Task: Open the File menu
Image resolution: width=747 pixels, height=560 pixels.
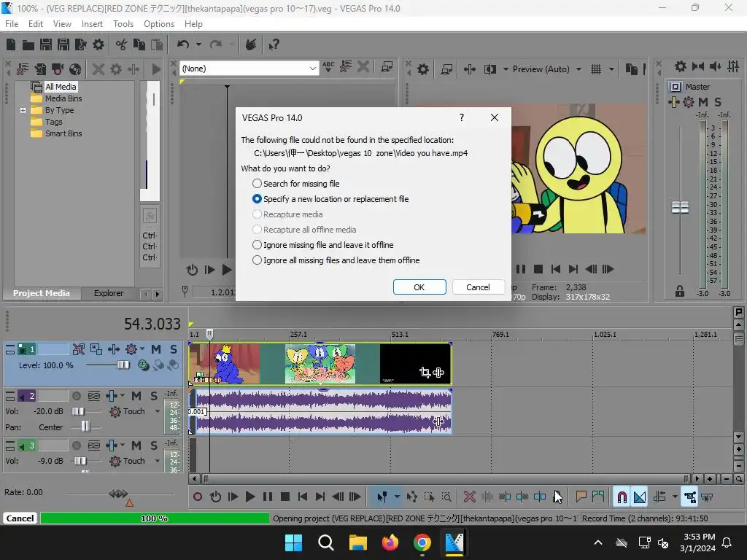Action: point(12,24)
